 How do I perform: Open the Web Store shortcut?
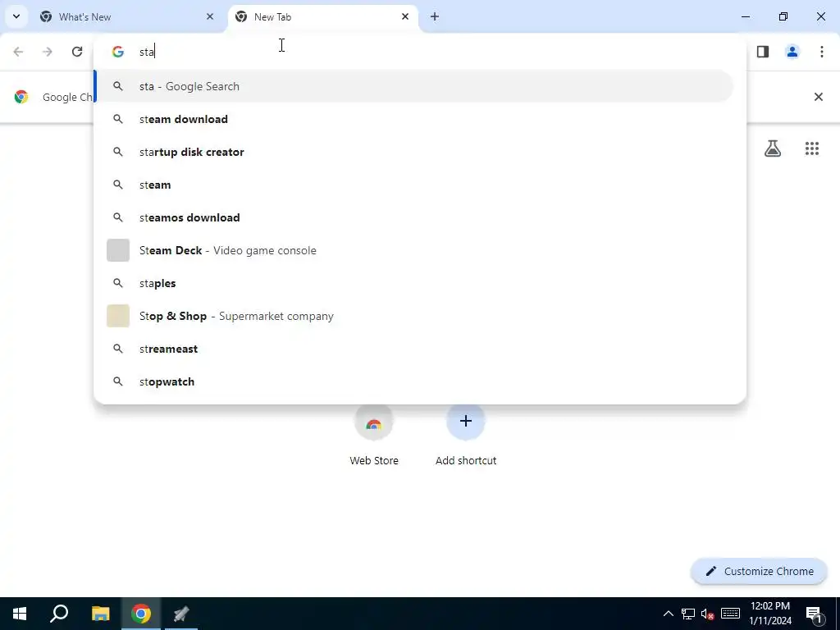(x=374, y=436)
